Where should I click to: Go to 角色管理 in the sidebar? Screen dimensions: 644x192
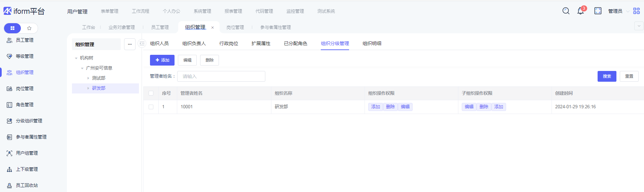pyautogui.click(x=25, y=105)
